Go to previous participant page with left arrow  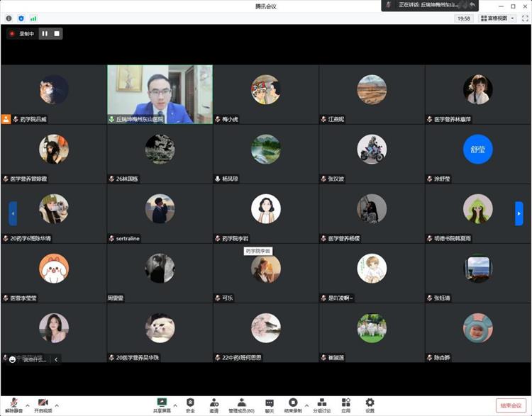[x=13, y=213]
